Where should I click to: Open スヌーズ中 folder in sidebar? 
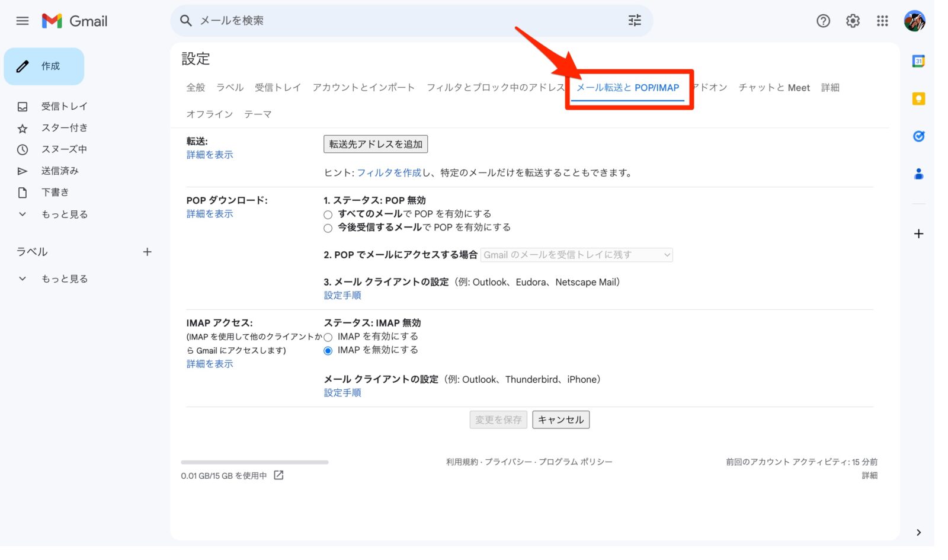64,149
